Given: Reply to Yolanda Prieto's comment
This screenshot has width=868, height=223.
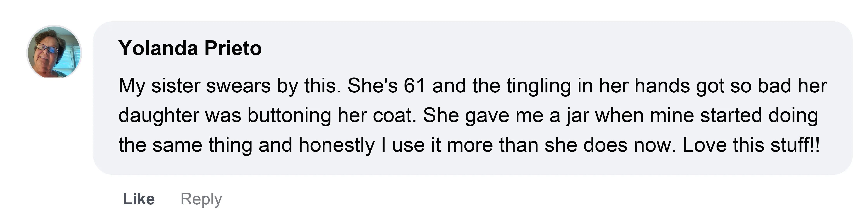Looking at the screenshot, I should click(x=201, y=199).
